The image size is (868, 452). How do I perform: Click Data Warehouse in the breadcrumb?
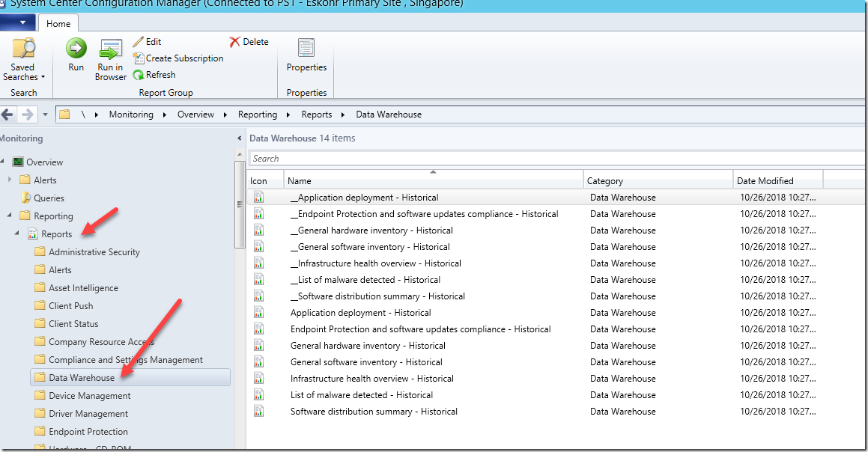(389, 114)
